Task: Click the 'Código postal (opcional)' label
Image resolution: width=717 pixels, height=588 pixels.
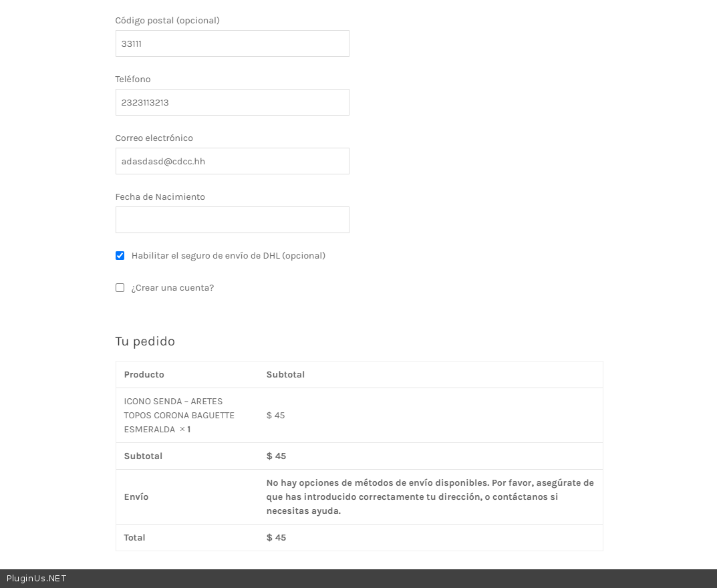Action: [167, 21]
